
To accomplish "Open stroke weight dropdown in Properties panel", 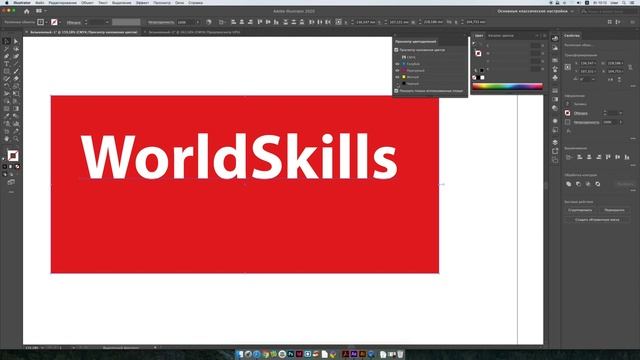I will click(x=620, y=113).
